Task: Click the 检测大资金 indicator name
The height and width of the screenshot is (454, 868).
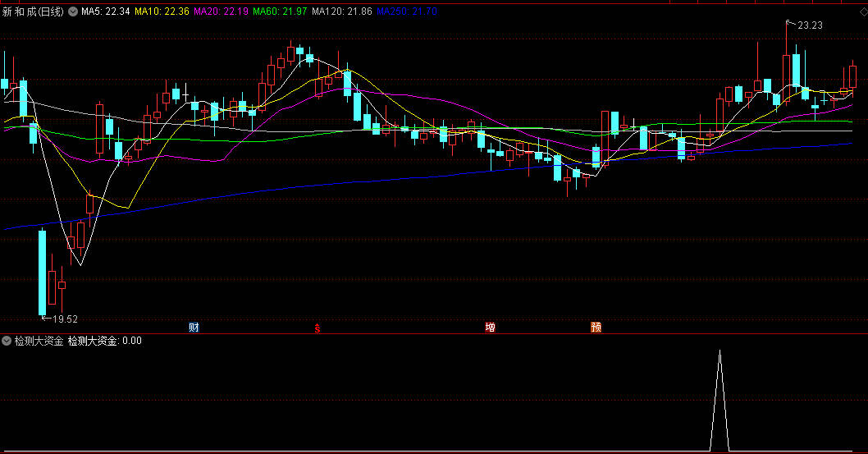Action: [x=39, y=341]
